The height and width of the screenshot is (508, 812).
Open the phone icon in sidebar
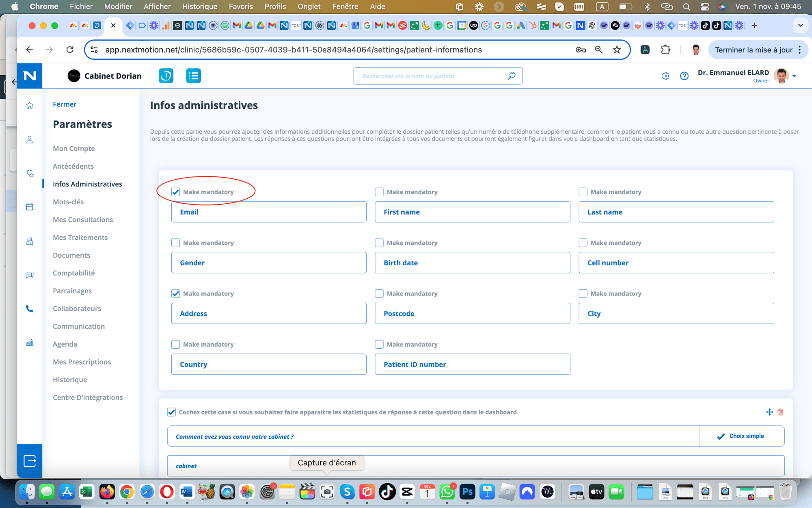[30, 309]
